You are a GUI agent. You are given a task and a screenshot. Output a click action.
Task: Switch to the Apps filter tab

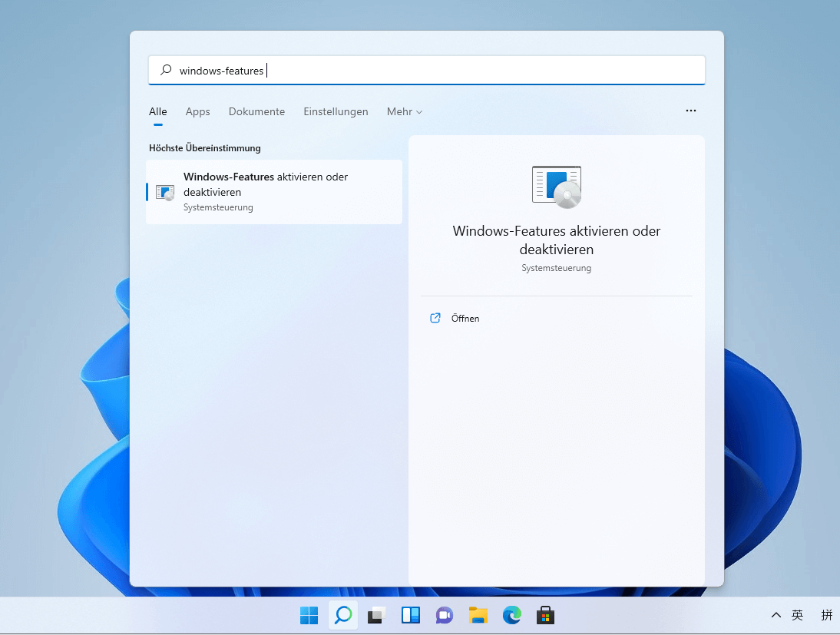click(197, 111)
